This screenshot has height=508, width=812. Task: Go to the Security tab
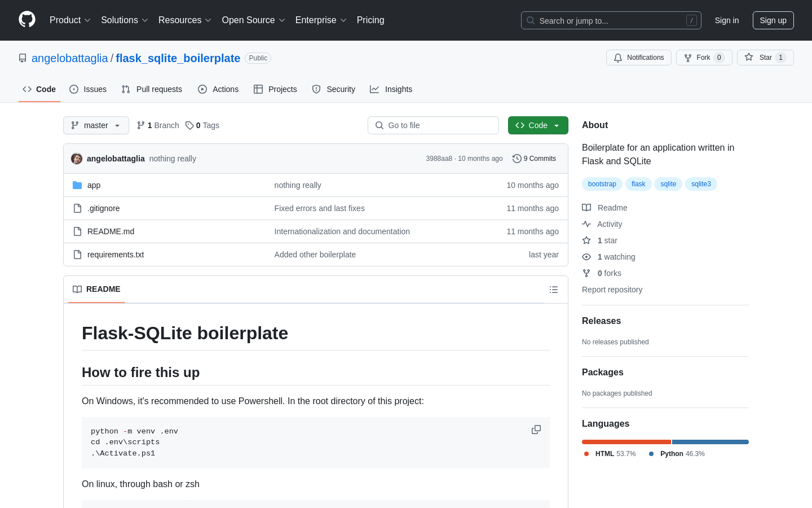pyautogui.click(x=334, y=89)
